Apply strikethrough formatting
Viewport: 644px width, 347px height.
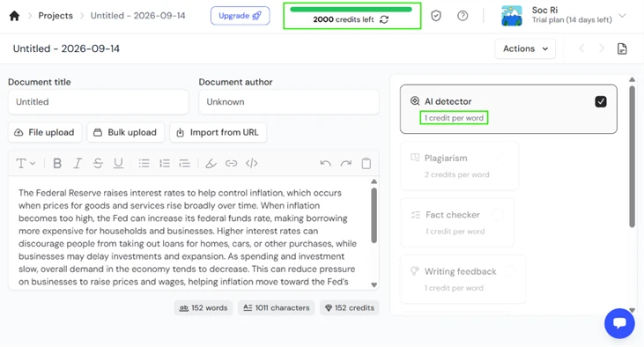98,164
